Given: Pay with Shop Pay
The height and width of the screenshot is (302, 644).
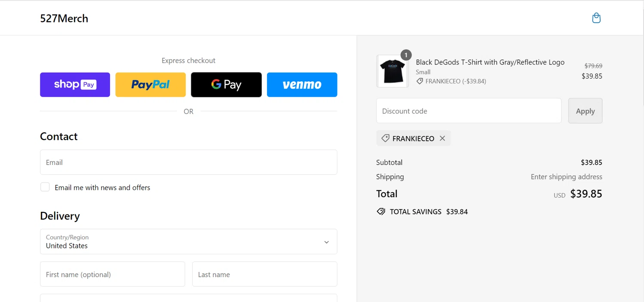Looking at the screenshot, I should [75, 85].
